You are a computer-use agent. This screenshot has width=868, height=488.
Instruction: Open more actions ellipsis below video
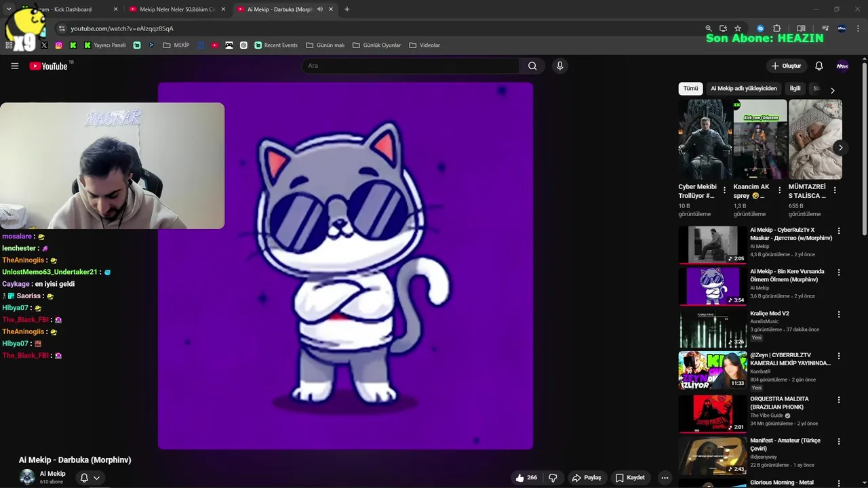665,477
